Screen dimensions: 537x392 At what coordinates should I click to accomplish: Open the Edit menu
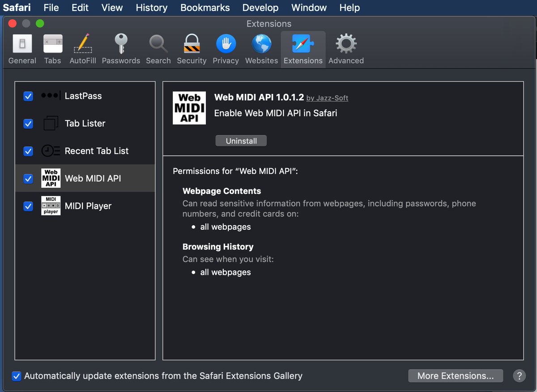[80, 8]
